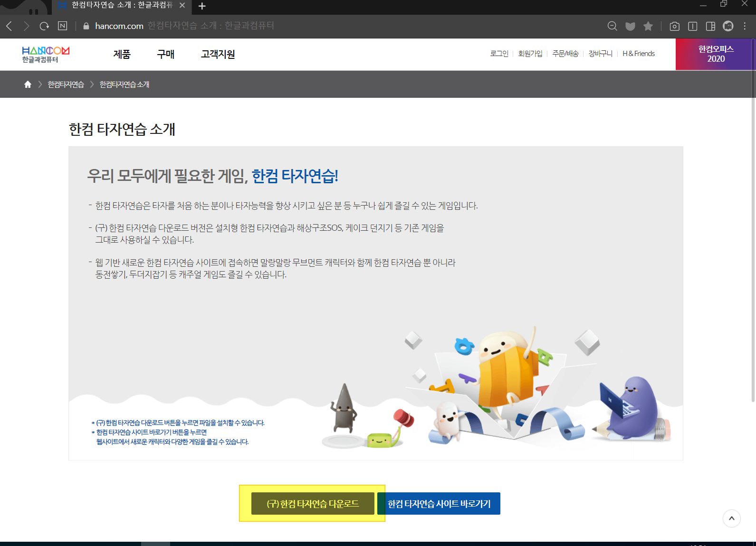Click the 한컴 타자연습 소개 page heading
Screen dimensions: 756x546
tap(122, 129)
